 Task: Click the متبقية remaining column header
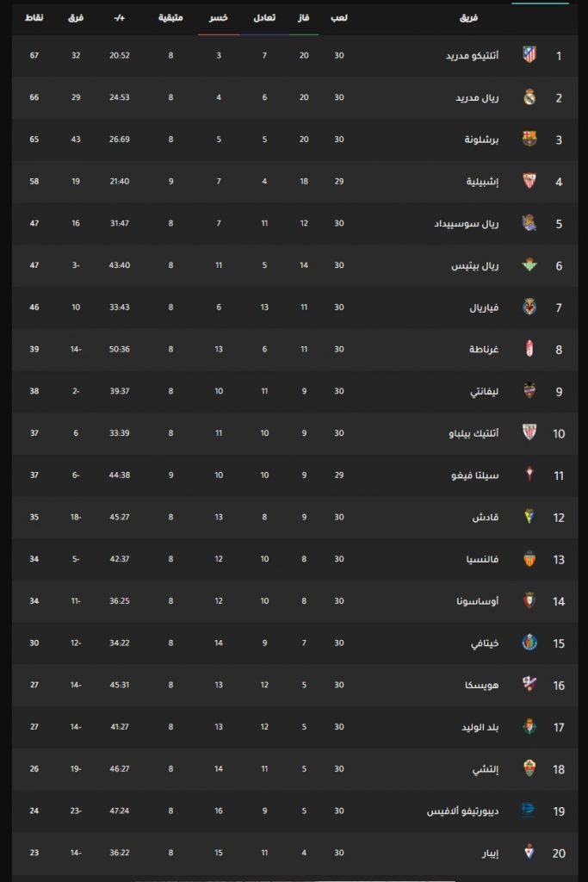point(170,18)
